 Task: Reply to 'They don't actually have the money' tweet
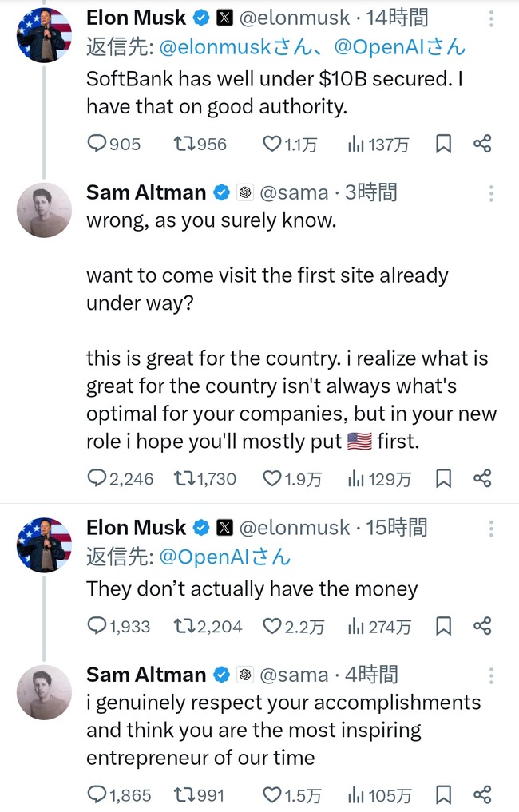pos(97,626)
